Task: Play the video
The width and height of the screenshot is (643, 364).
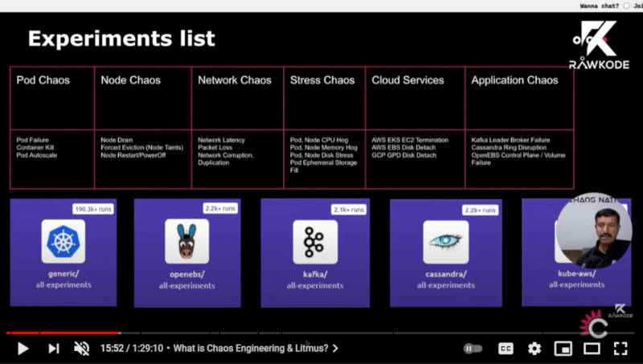Action: [23, 349]
